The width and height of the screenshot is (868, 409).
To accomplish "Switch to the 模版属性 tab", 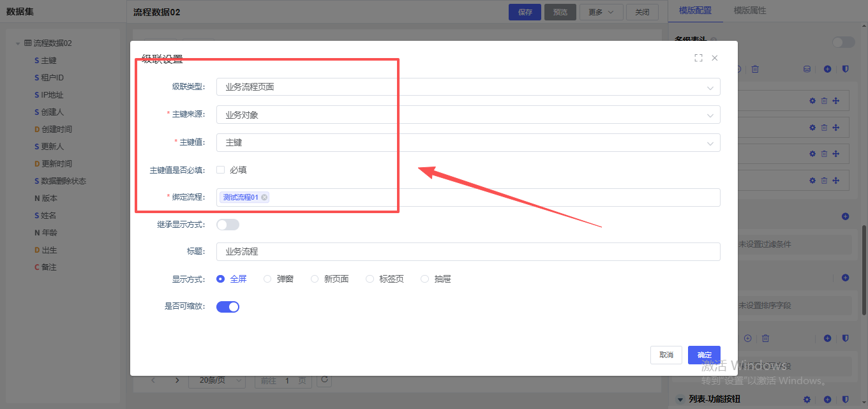I will 750,11.
